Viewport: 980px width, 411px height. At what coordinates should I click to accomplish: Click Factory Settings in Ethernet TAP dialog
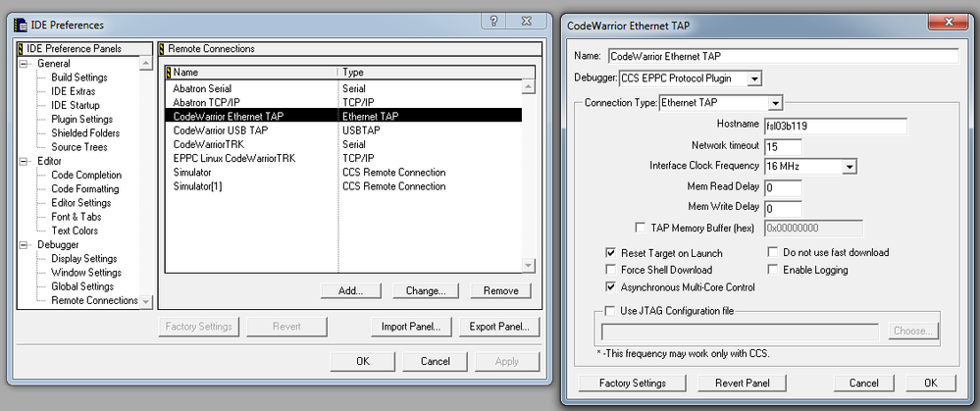[633, 383]
